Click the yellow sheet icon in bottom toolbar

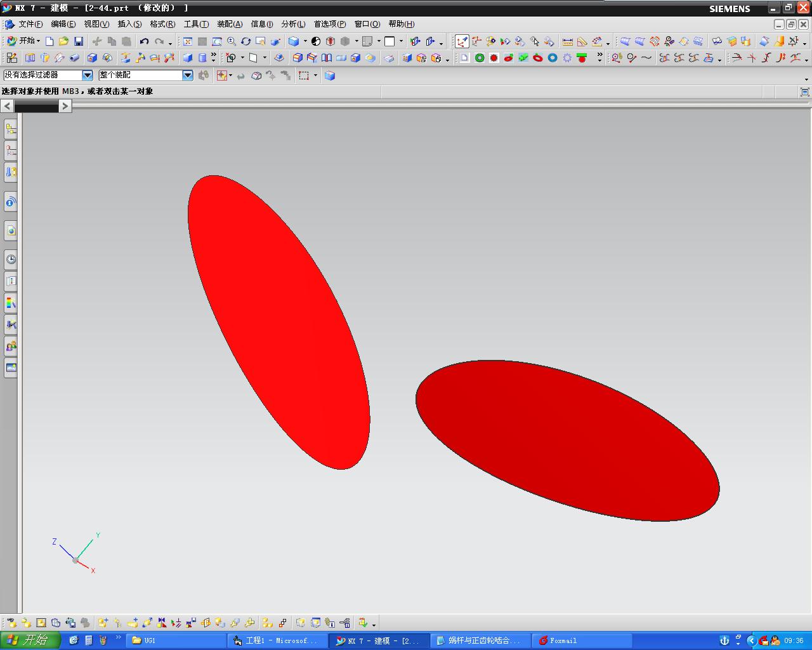point(41,623)
